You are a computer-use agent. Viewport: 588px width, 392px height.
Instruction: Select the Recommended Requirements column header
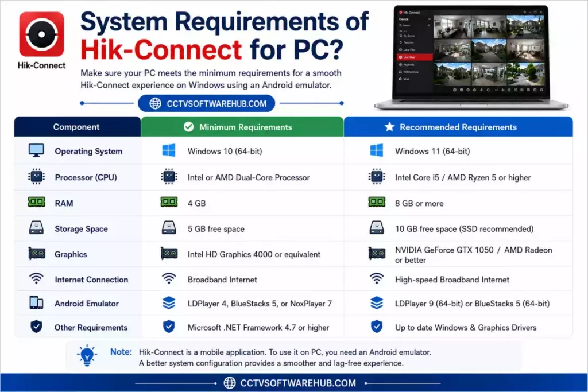[x=458, y=127]
